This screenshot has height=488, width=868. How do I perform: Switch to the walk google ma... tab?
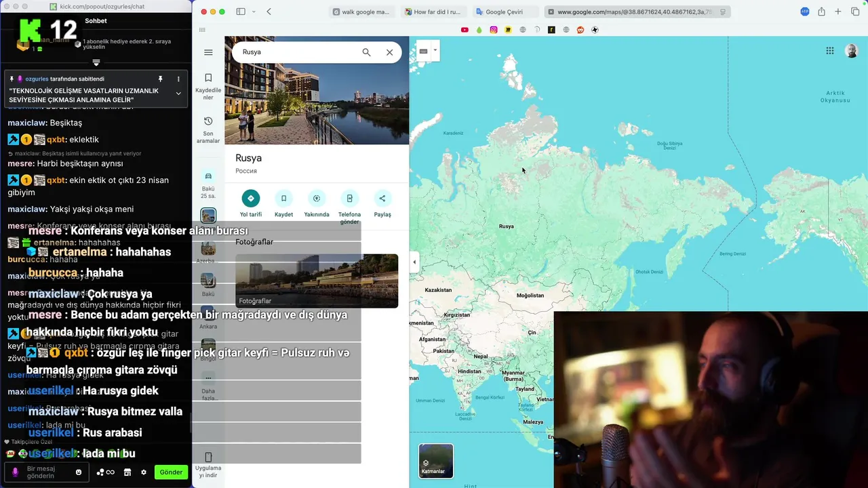[363, 12]
